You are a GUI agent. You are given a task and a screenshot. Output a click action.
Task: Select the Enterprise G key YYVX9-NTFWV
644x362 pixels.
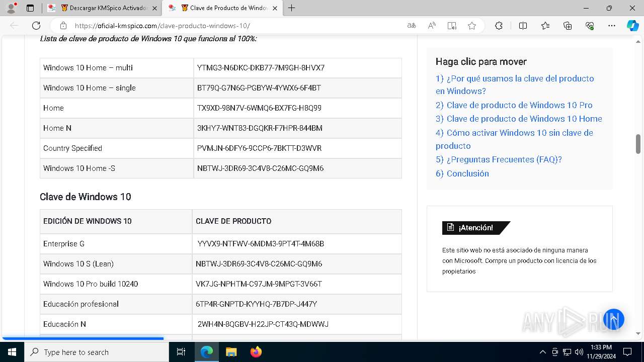click(261, 244)
